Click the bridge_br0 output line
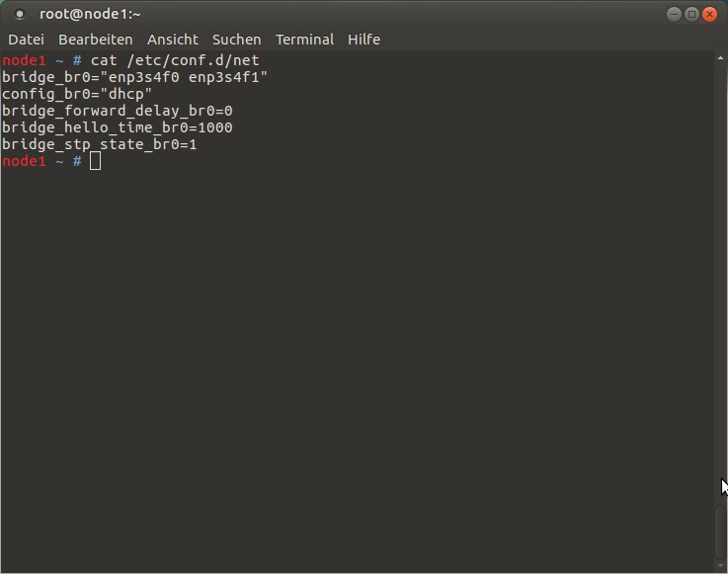728x574 pixels. (x=134, y=77)
